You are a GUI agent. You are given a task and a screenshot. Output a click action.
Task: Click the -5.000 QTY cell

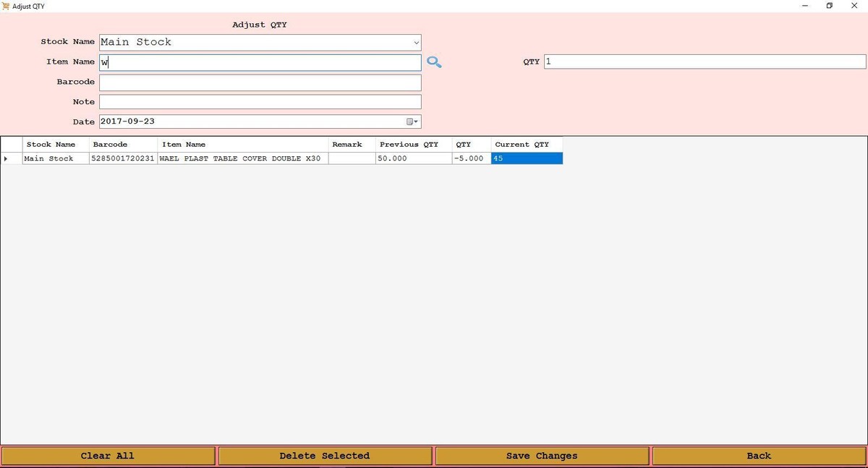tap(471, 158)
